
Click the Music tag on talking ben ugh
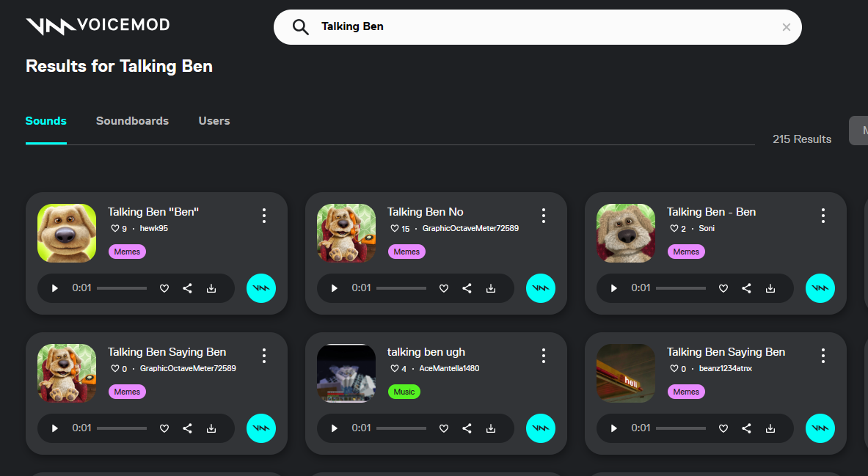(404, 392)
